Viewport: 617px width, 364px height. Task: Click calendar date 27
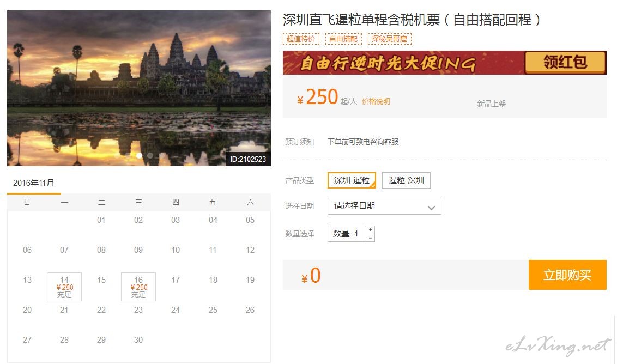(x=27, y=339)
